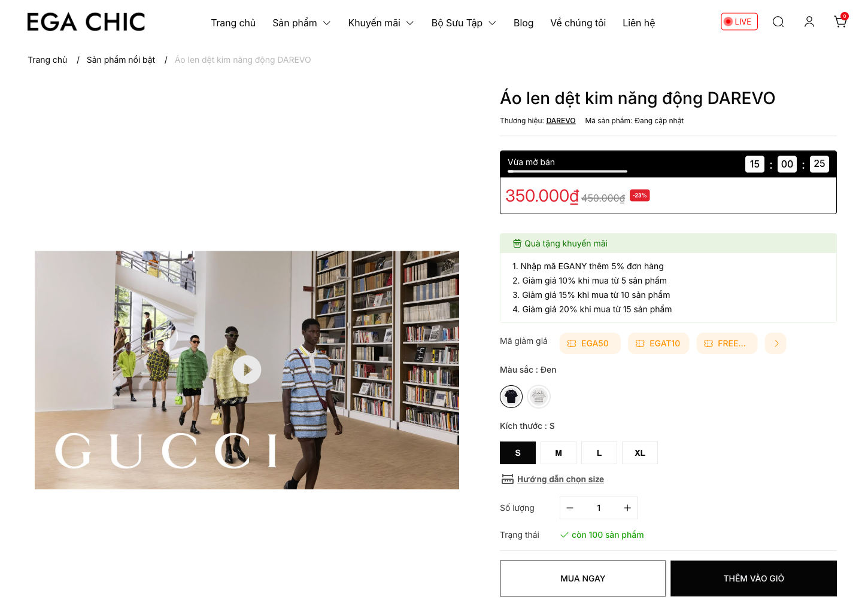Select size L option
This screenshot has width=868, height=609.
click(x=599, y=453)
